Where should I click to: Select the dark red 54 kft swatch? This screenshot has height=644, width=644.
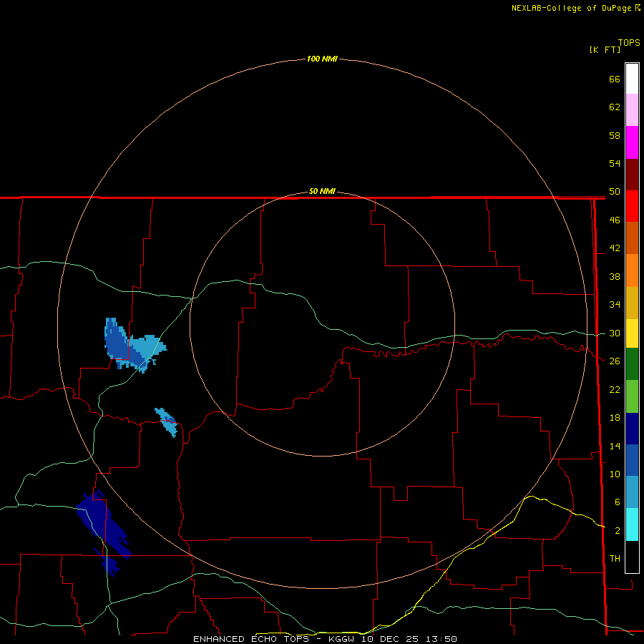(632, 175)
